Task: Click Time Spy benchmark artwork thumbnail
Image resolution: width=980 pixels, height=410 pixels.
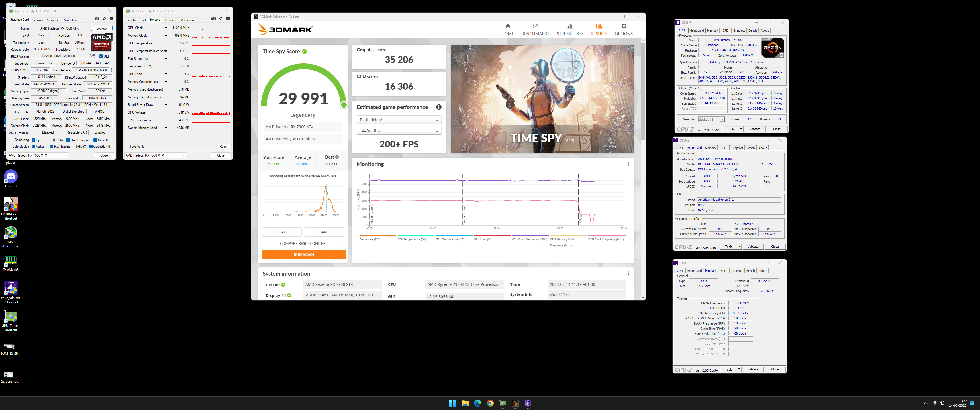Action: (542, 99)
